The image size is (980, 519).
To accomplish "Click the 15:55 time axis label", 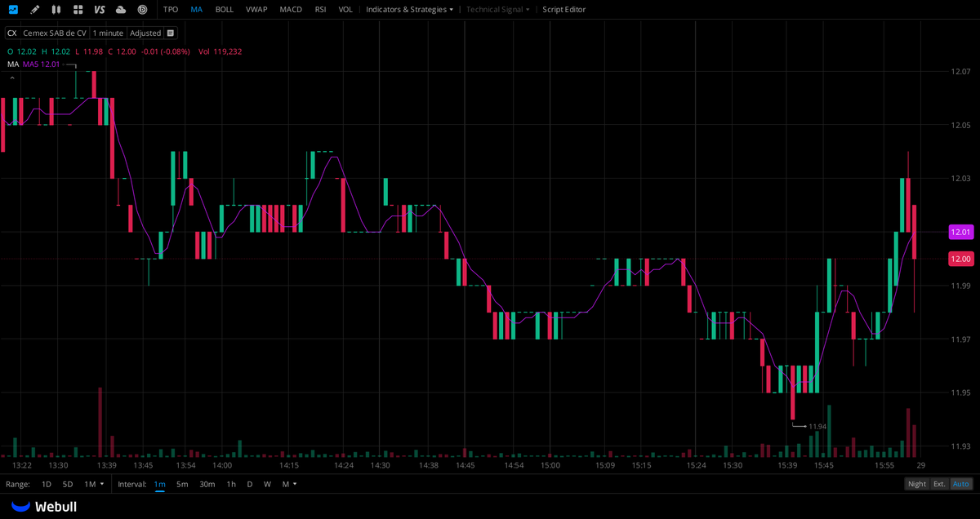I will [x=884, y=465].
